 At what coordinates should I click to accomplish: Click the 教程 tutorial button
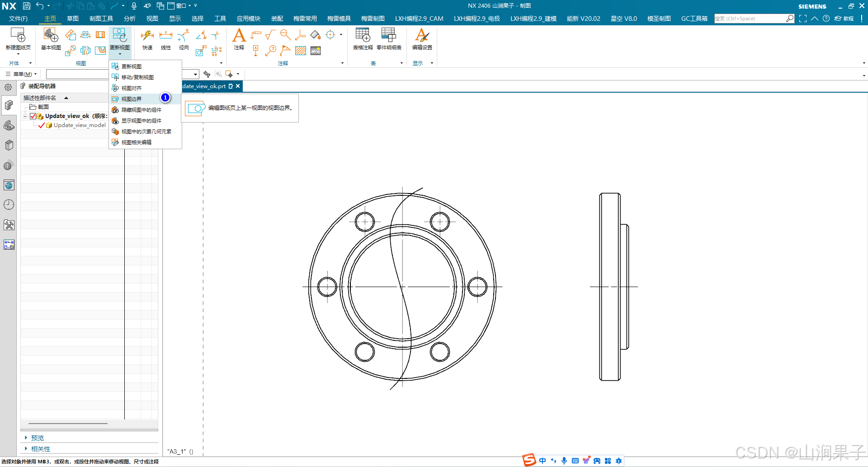844,19
